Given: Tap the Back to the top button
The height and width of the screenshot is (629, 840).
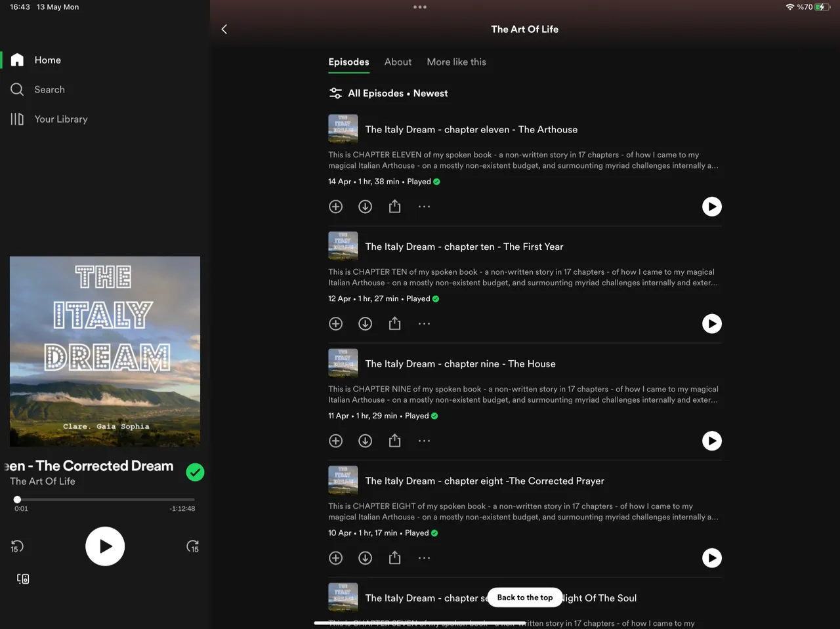Looking at the screenshot, I should pos(525,598).
